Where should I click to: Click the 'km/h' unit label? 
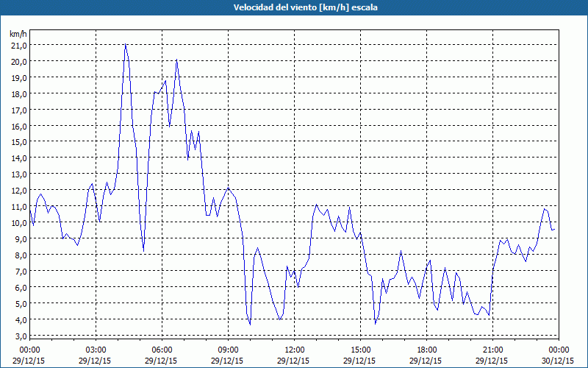point(18,34)
